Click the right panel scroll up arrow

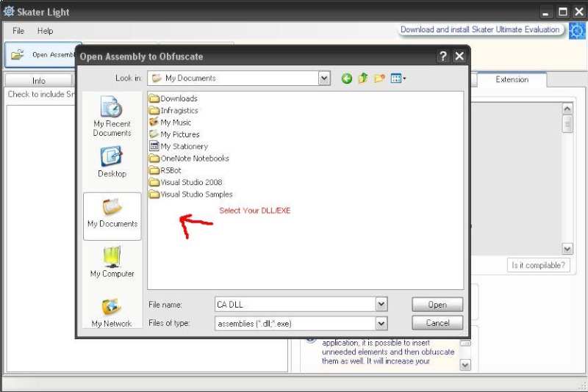click(567, 109)
